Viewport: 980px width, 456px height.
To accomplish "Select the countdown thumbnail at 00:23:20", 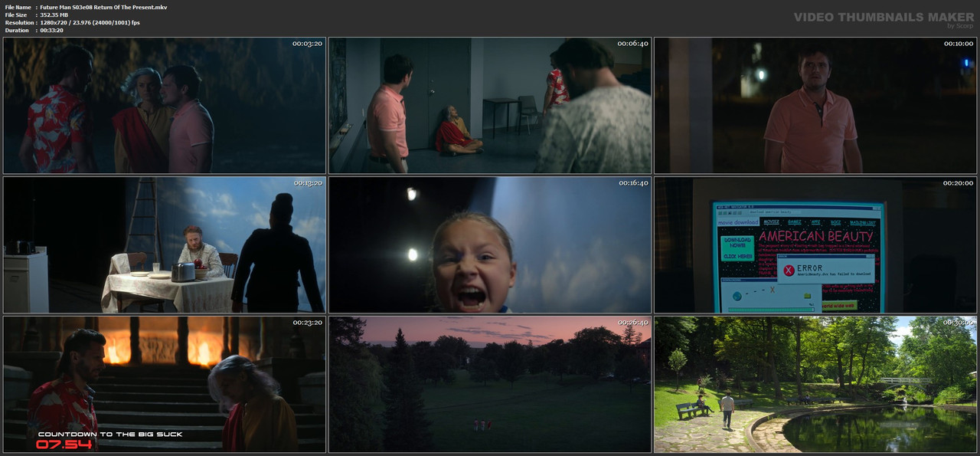I will click(165, 385).
